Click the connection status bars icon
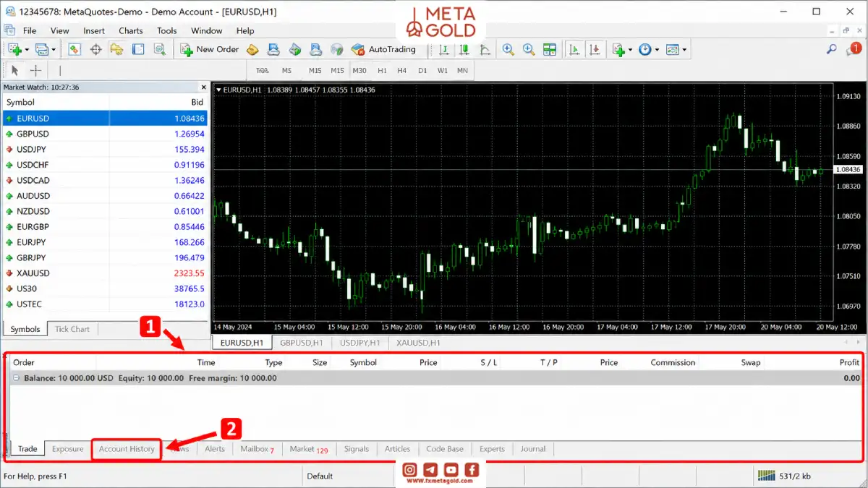The width and height of the screenshot is (868, 488). [766, 476]
